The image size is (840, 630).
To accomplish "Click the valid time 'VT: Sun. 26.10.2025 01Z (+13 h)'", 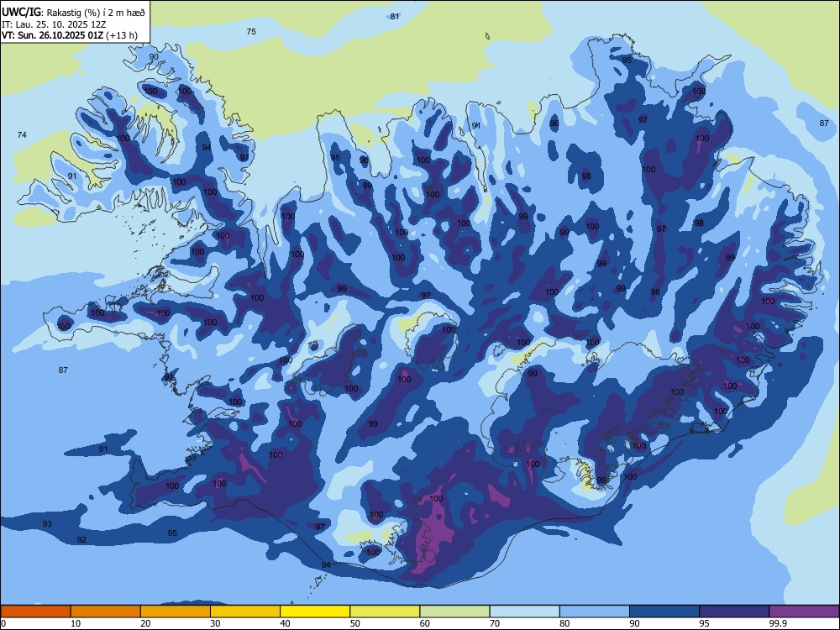I will [70, 35].
